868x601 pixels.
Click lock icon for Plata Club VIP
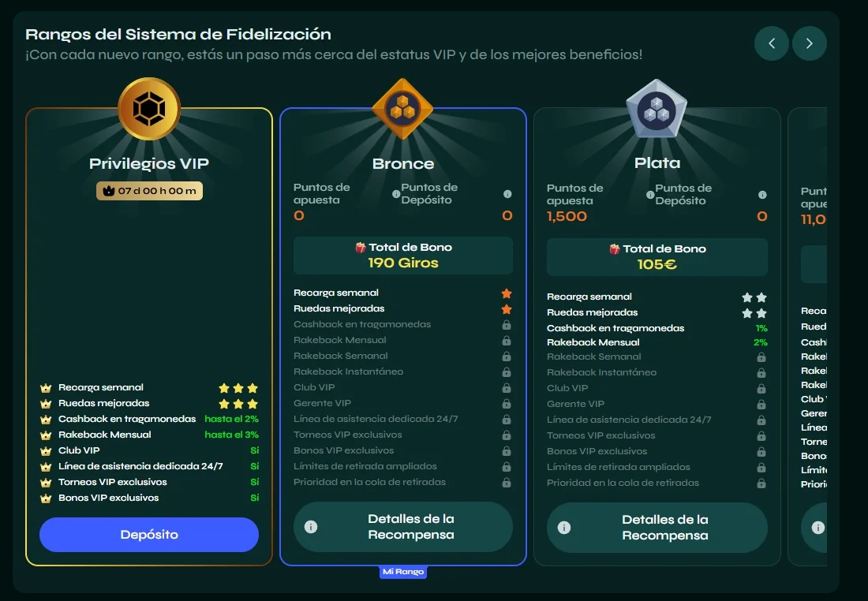(761, 389)
